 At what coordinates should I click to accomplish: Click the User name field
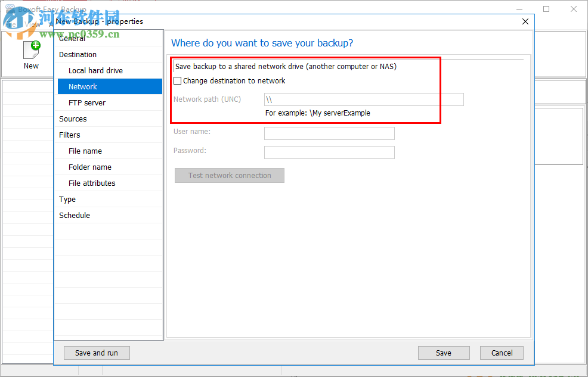329,133
